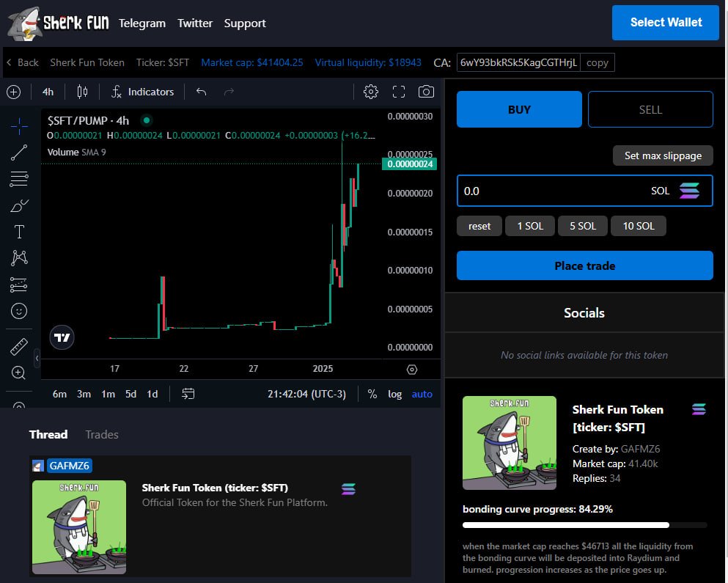Viewport: 728px width, 583px height.
Task: Toggle auto scale mode
Action: 422,394
